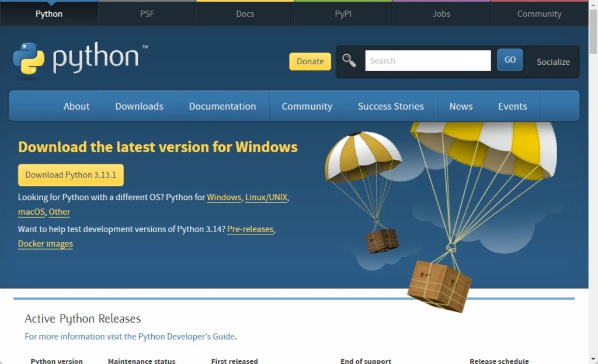Screen dimensions: 598x364
Task: Focus the Search text field
Action: pyautogui.click(x=427, y=61)
